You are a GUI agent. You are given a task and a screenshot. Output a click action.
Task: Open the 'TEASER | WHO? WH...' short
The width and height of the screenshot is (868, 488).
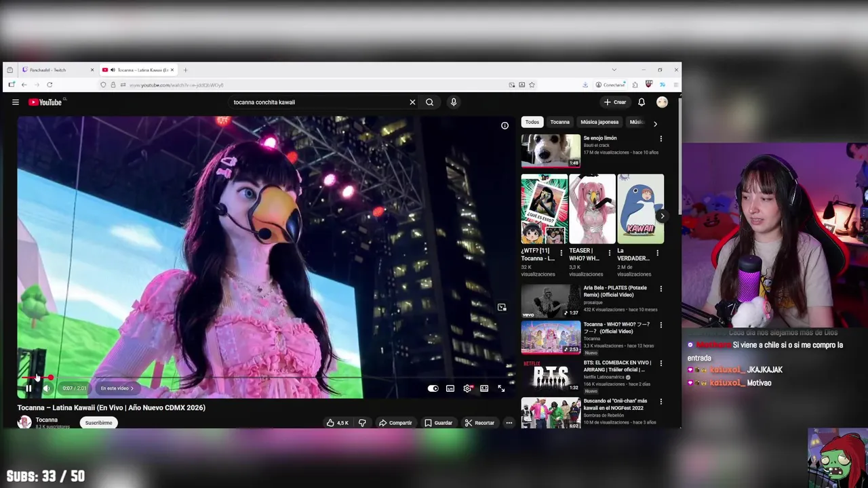click(592, 209)
